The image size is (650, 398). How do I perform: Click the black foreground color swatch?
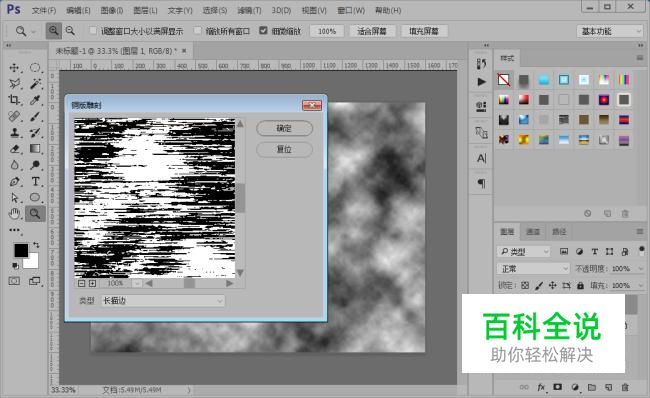21,250
